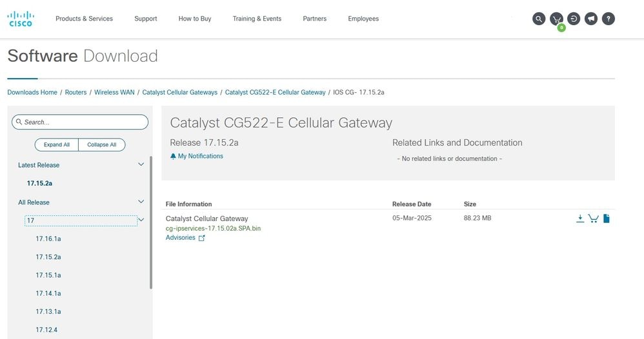This screenshot has width=644, height=339.
Task: Open the Support menu
Action: point(146,19)
